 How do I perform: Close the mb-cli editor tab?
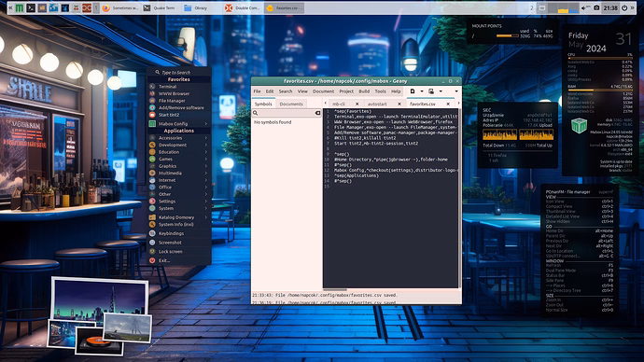tap(357, 104)
